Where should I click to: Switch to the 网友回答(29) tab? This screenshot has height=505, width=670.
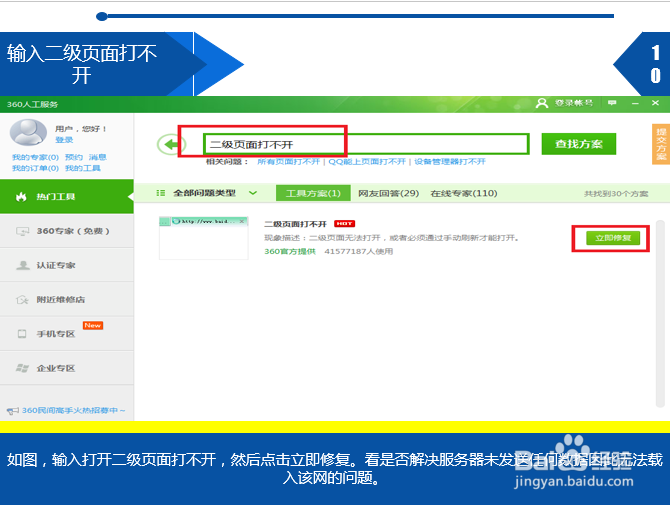point(388,193)
